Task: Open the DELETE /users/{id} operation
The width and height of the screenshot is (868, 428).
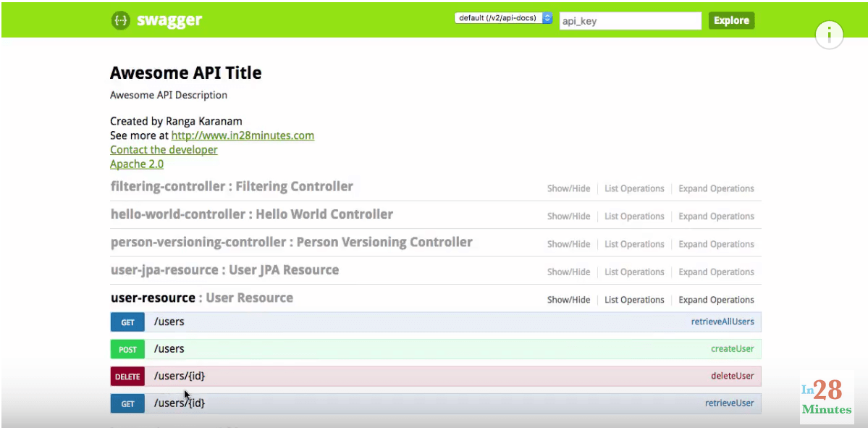Action: point(436,376)
